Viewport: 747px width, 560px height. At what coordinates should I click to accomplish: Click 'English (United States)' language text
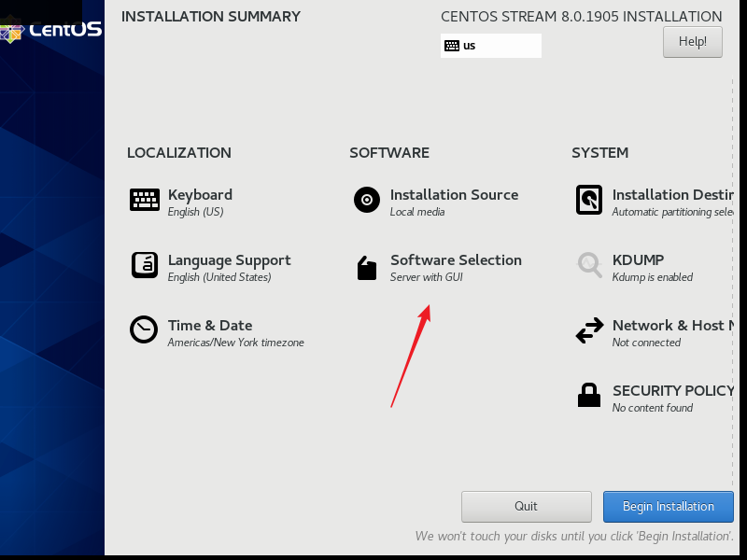tap(219, 277)
